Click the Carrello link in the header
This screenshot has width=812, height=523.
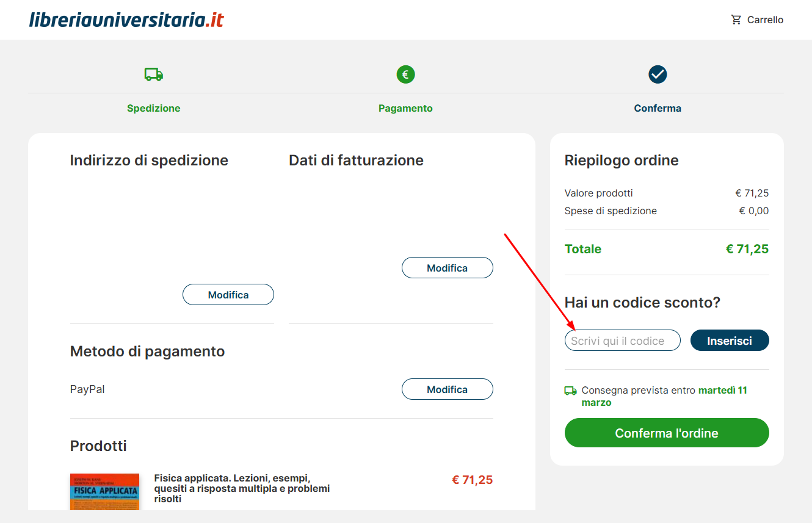point(765,19)
